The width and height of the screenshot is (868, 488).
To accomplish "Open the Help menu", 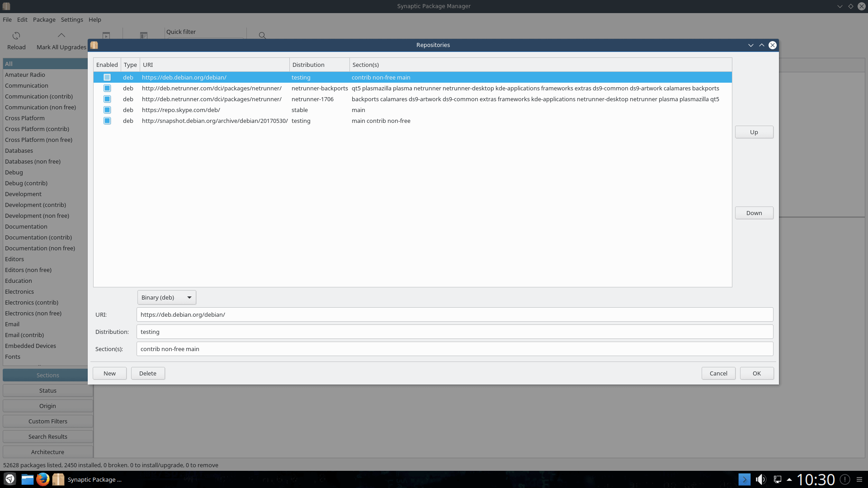I will (95, 19).
